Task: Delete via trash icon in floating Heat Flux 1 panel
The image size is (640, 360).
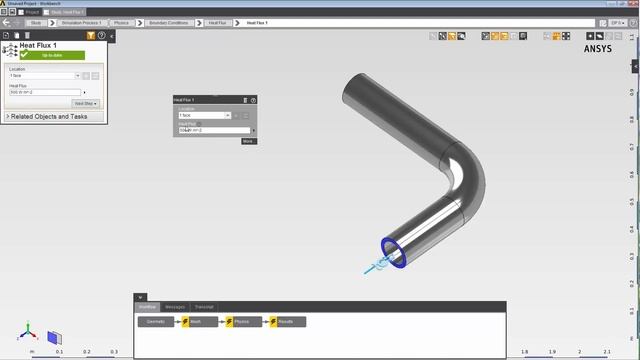Action: coord(245,100)
